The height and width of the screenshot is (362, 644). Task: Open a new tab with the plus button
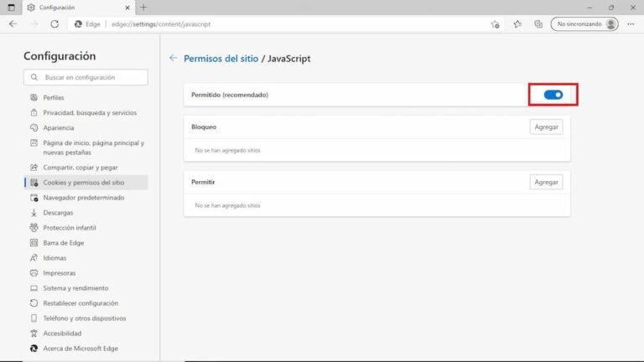coord(143,8)
